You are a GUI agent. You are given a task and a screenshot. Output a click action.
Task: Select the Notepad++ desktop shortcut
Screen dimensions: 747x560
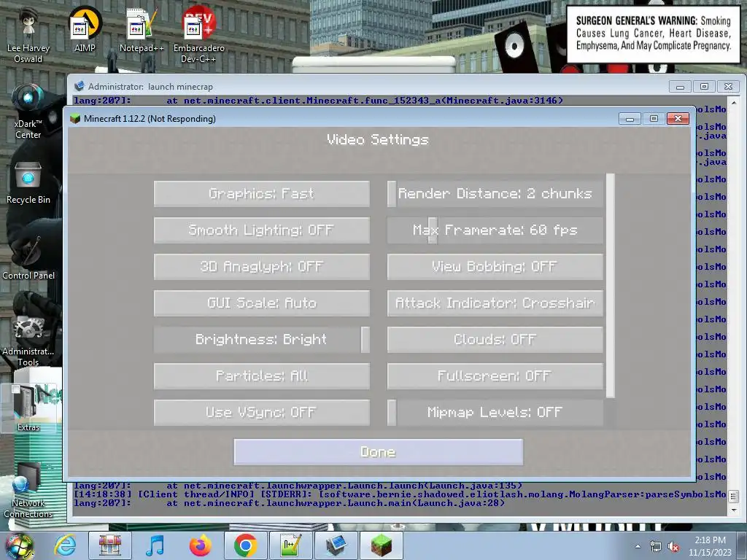point(142,29)
